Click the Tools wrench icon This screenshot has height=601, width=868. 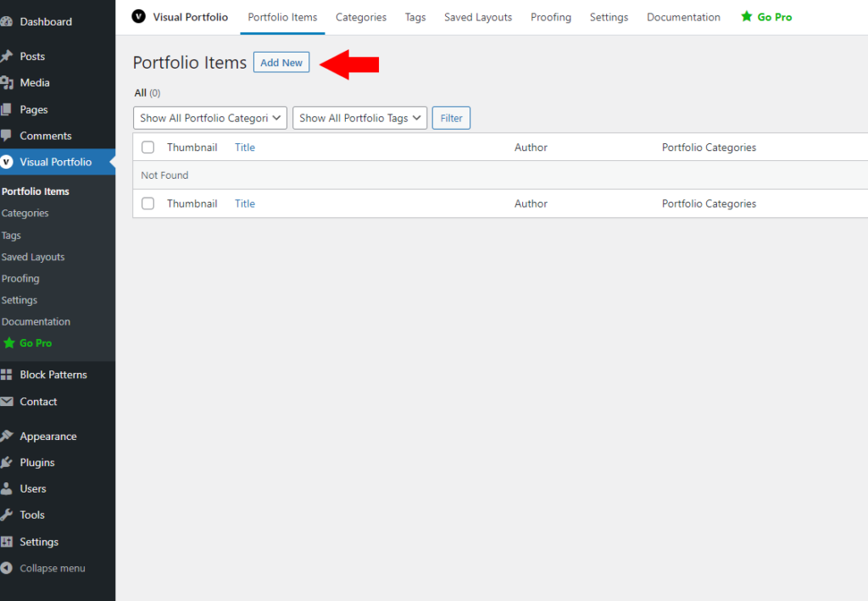6,515
